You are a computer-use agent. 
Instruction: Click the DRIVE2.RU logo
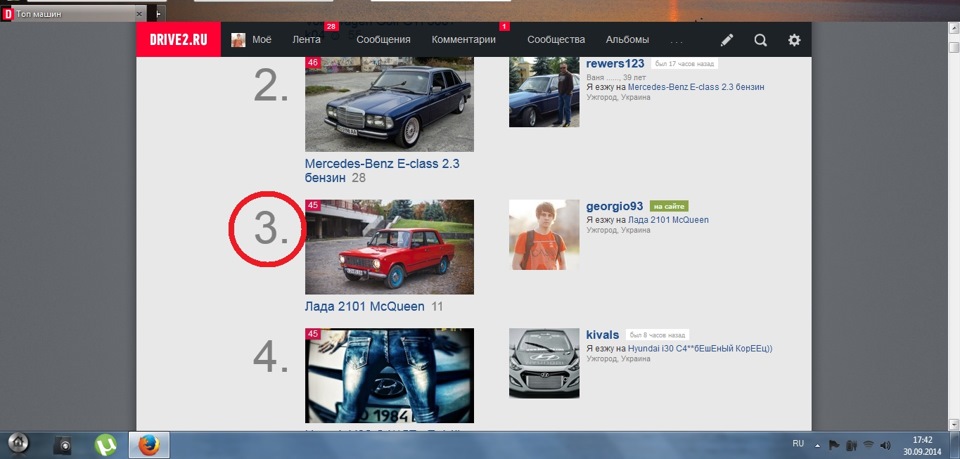point(178,40)
